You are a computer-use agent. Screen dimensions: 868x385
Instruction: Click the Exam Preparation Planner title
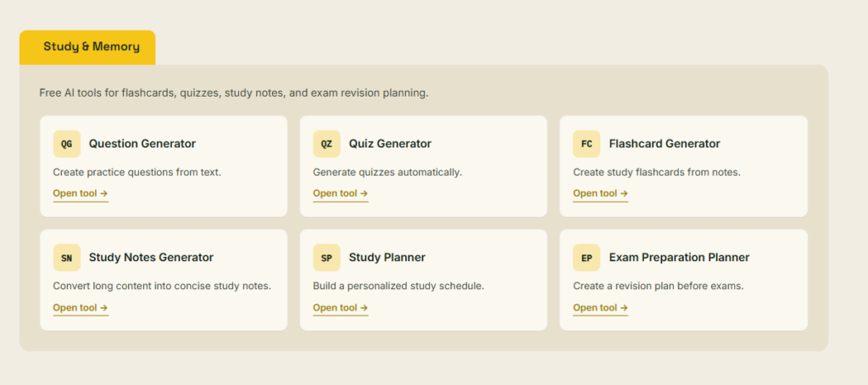[x=679, y=258]
